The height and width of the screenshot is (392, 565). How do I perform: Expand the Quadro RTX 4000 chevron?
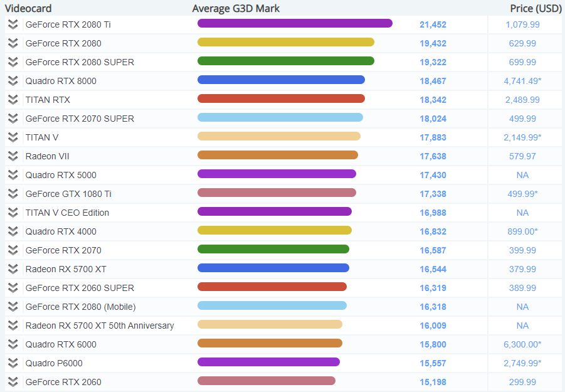[x=13, y=231]
